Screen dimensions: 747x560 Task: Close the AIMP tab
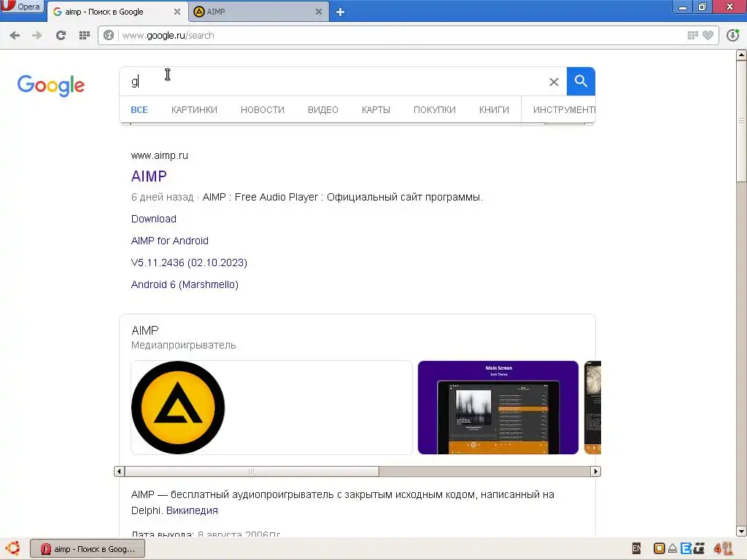319,12
